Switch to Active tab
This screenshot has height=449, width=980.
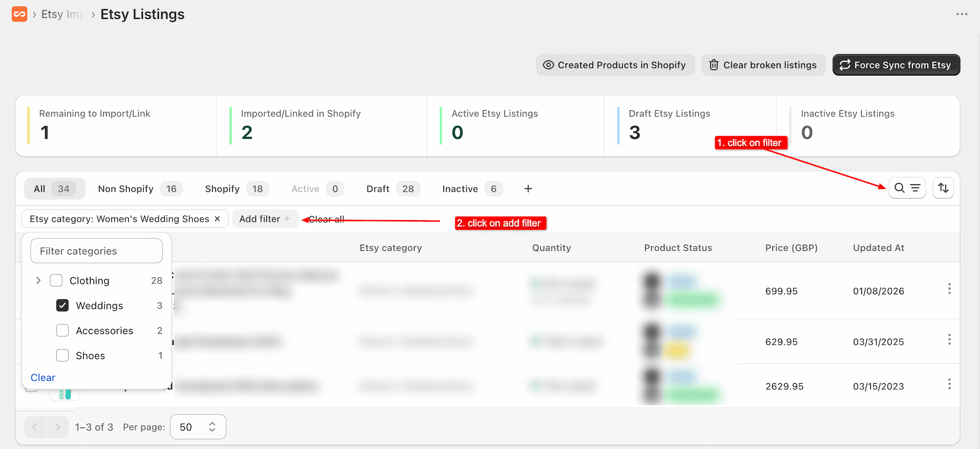click(x=317, y=189)
